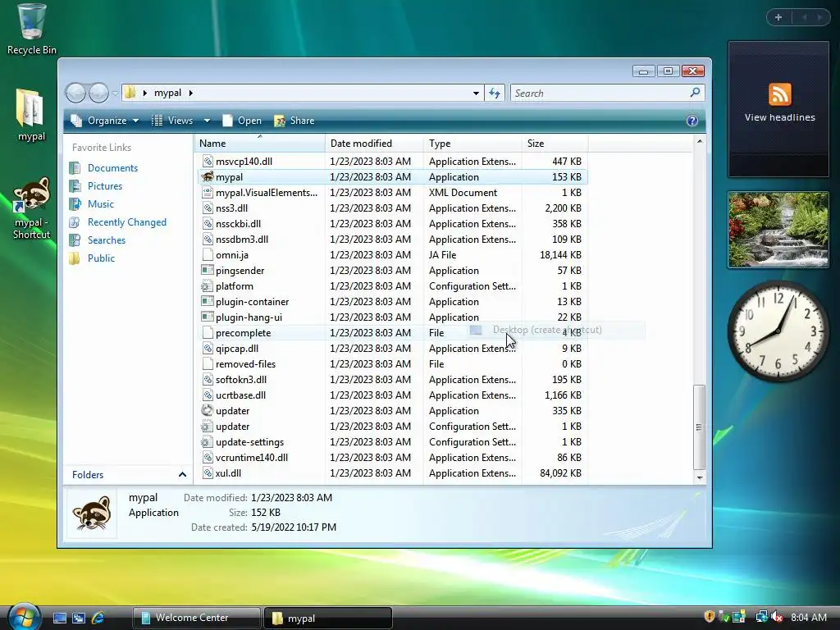The width and height of the screenshot is (840, 630).
Task: Click the mypal raccoon preview icon in details pane
Action: (x=92, y=513)
